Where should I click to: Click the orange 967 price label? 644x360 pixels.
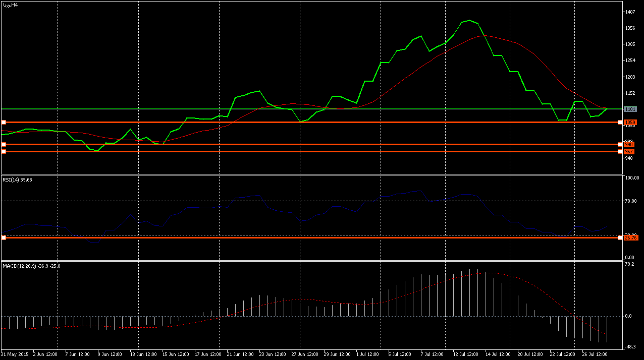coord(629,151)
